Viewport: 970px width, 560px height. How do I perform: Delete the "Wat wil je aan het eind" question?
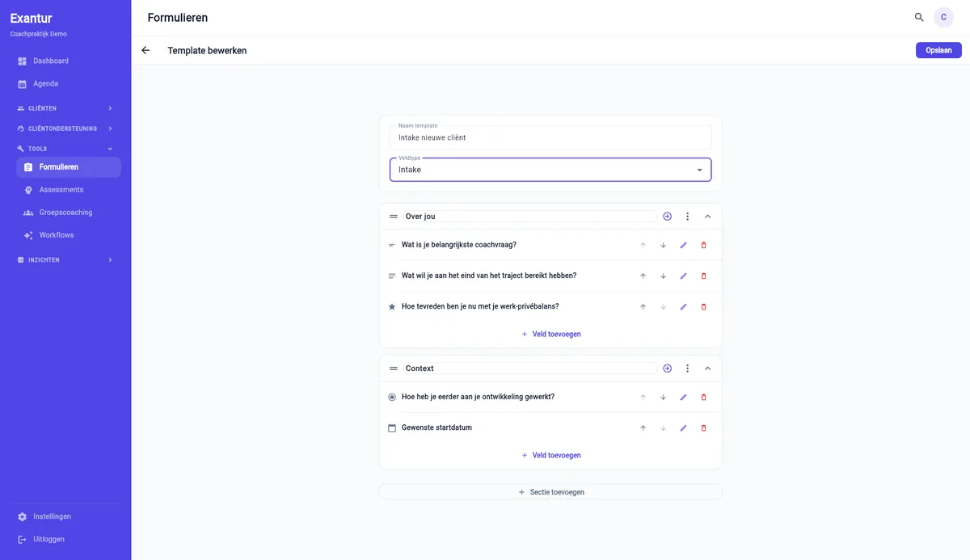click(703, 276)
